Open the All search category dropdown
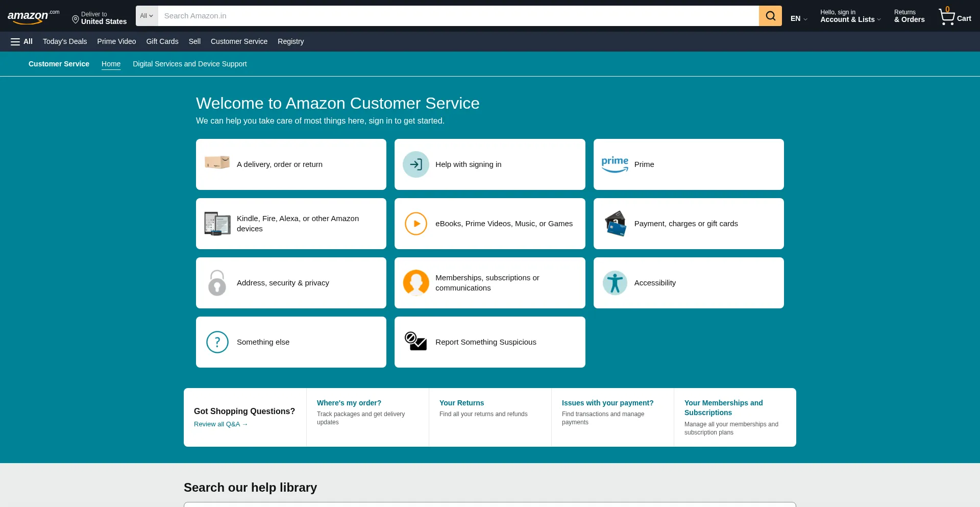Screen dimensions: 980x507 pyautogui.click(x=147, y=16)
